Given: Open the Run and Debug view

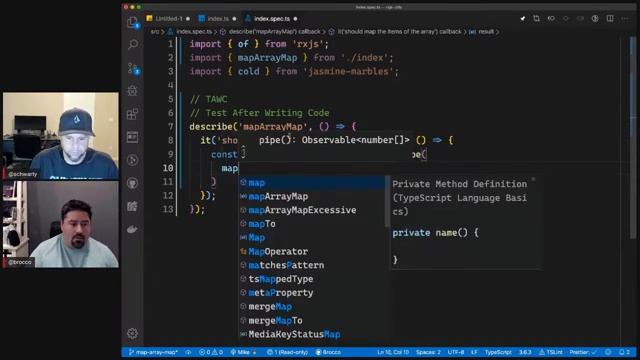Looking at the screenshot, I should 132,91.
